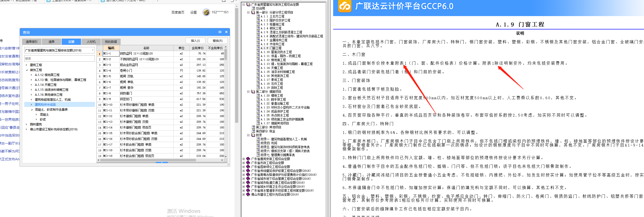Screen dimensions: 644x217
Task: Collapse 附录 node minus box
Action: [248, 135]
